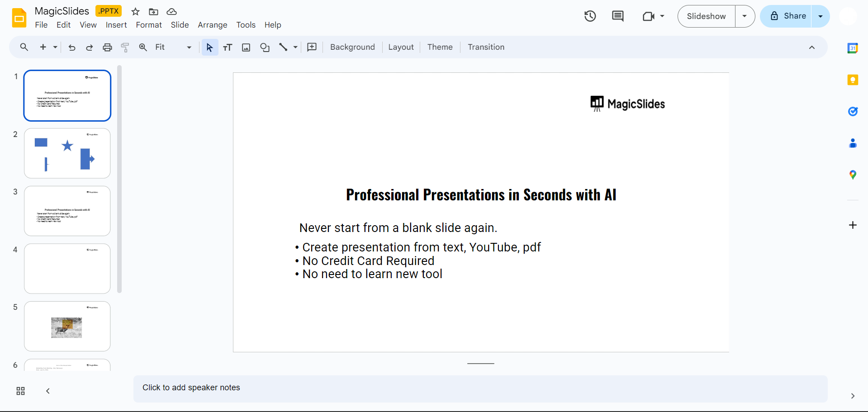This screenshot has width=868, height=412.
Task: Click the Background button
Action: pos(352,47)
